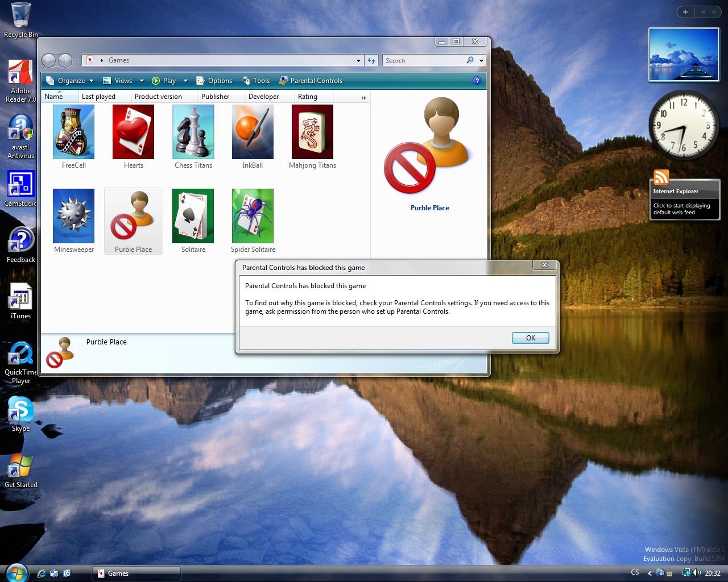
Task: Expand the recent pages dropdown arrow
Action: 77,60
